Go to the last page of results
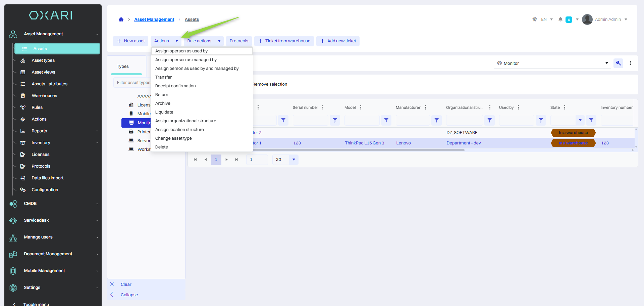Viewport: 644px width, 306px height. [x=236, y=160]
